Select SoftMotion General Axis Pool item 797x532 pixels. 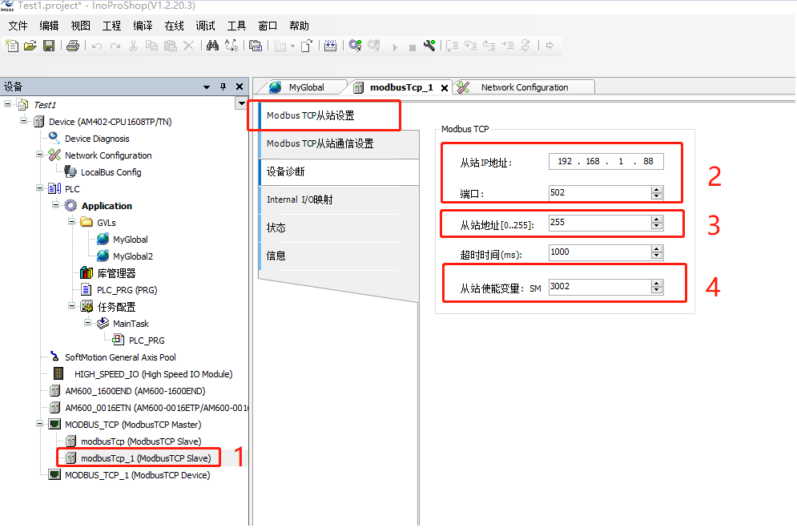pyautogui.click(x=120, y=357)
